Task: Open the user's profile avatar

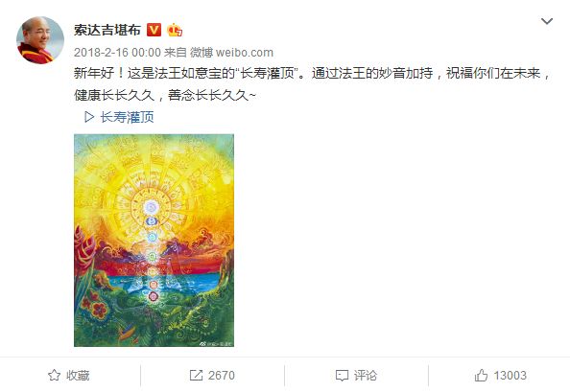Action: click(x=40, y=40)
